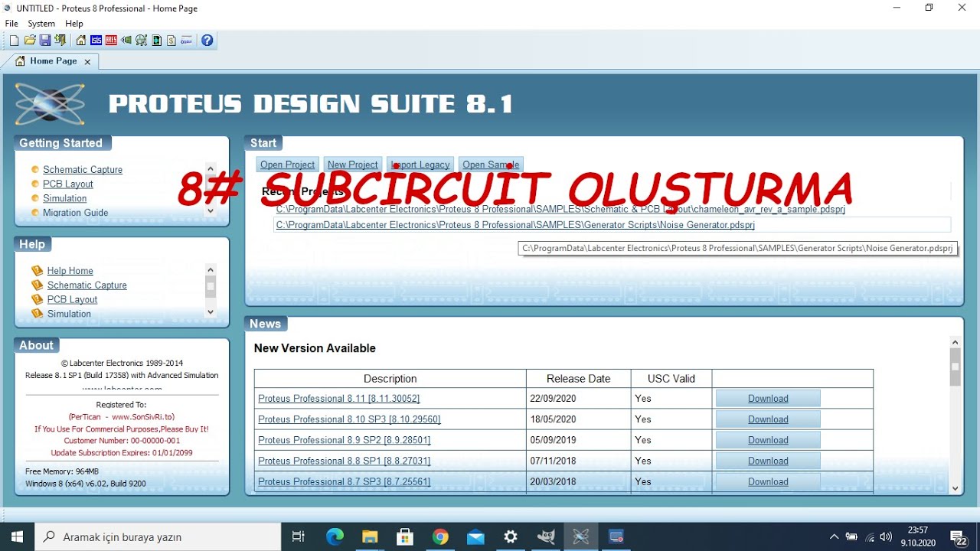Viewport: 980px width, 551px height.
Task: Click the New Project toolbar icon
Action: (x=14, y=41)
